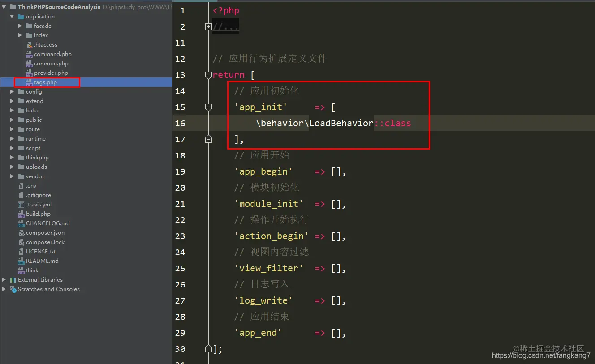This screenshot has width=595, height=364.
Task: Click the .env file icon
Action: coord(21,186)
